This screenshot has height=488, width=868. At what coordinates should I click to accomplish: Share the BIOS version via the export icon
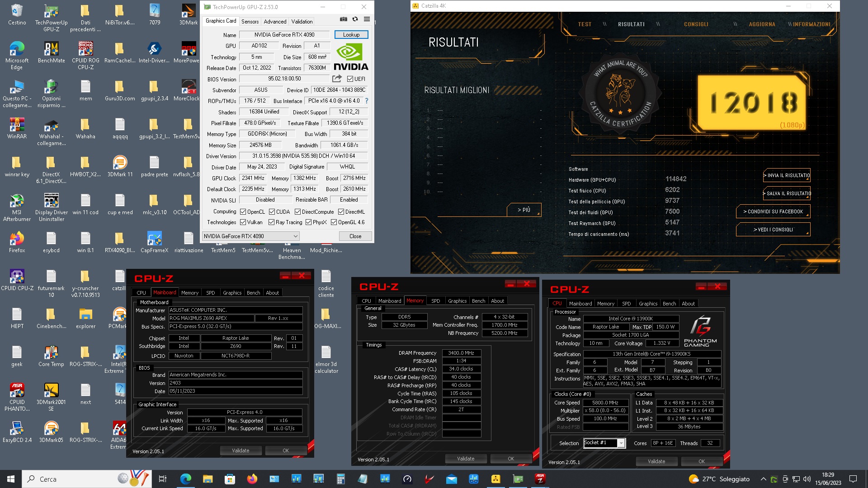point(337,79)
